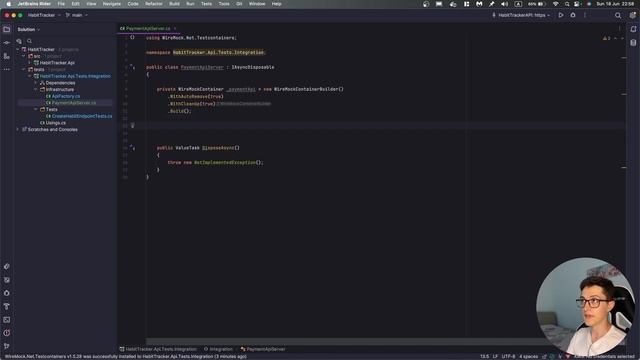
Task: Open the Build tool window icon
Action: [x=7, y=307]
